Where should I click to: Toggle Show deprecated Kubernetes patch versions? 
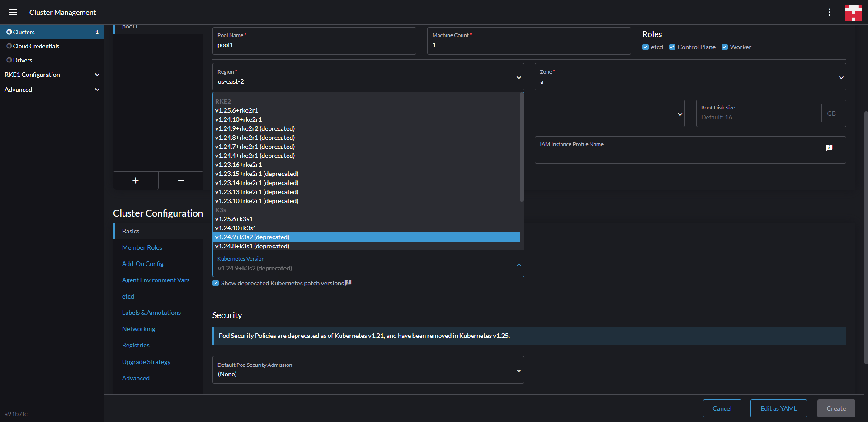tap(216, 283)
